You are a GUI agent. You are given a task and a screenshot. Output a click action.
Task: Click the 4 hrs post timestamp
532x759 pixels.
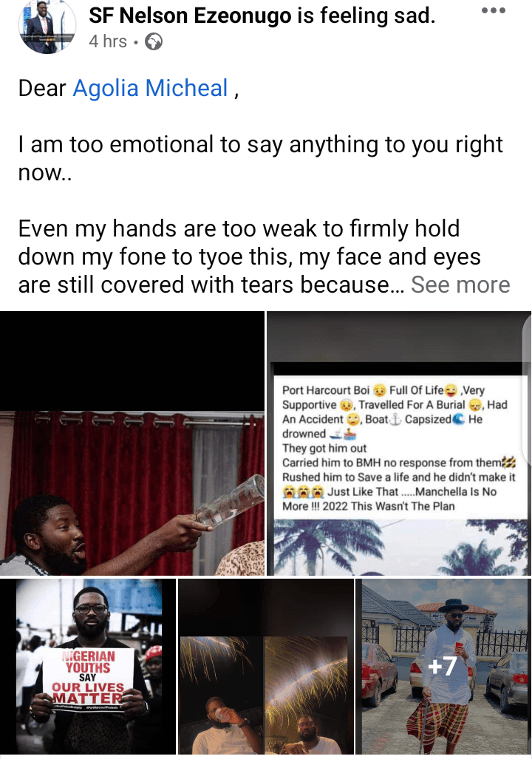coord(107,41)
